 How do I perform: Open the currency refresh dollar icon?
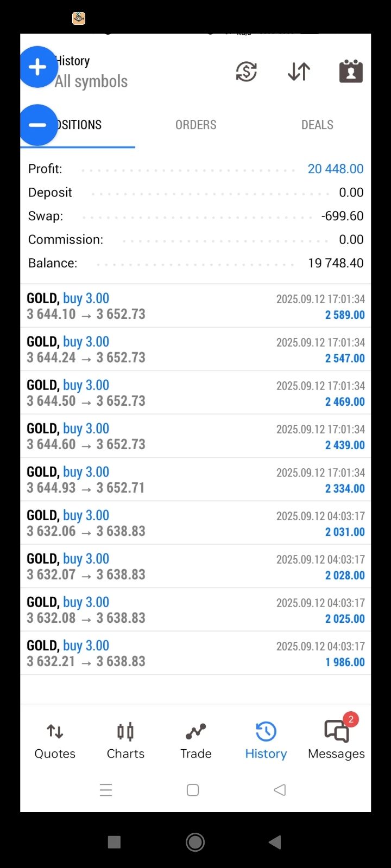[246, 72]
